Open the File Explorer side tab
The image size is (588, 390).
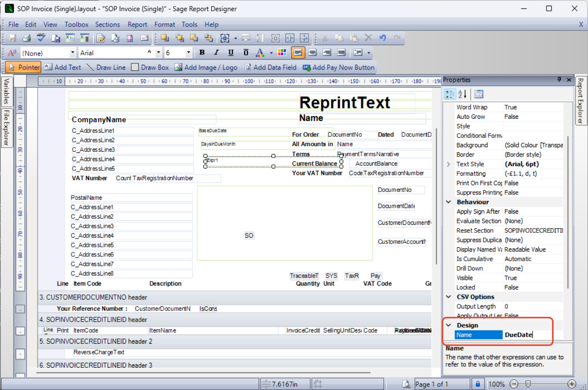coord(6,128)
